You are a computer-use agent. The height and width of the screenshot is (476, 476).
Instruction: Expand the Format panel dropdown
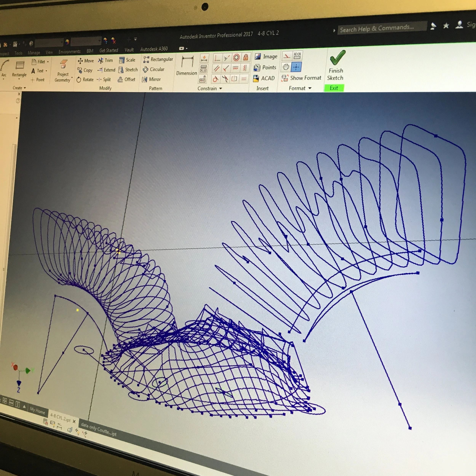click(310, 88)
